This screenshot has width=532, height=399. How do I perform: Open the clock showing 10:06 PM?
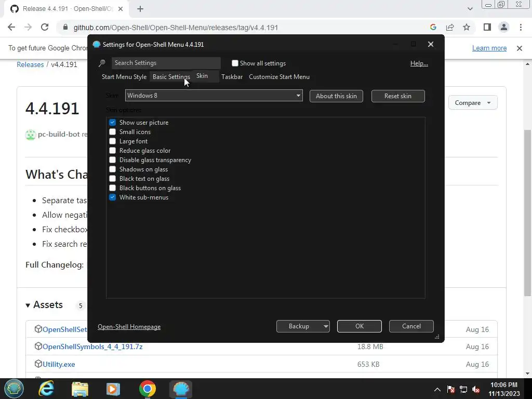click(x=504, y=389)
